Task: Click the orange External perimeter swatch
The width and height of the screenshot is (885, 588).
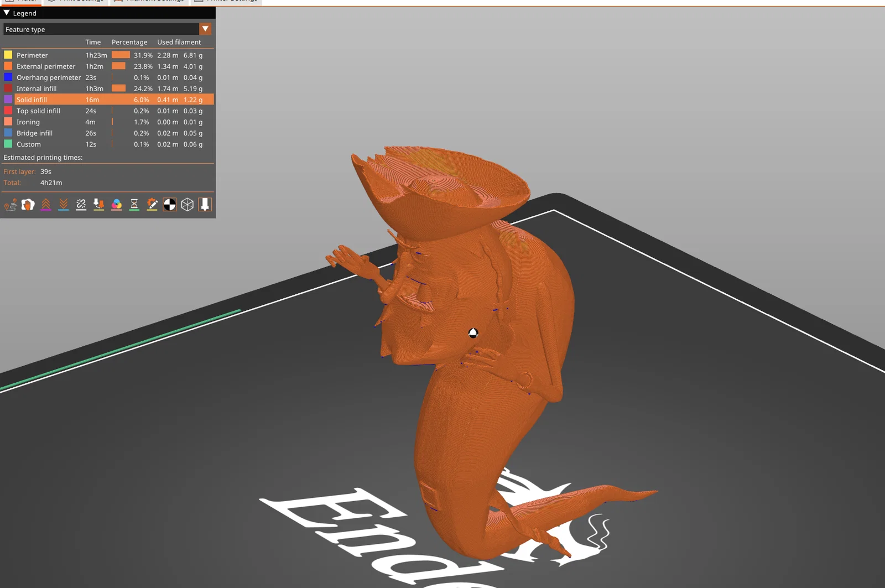Action: click(8, 66)
